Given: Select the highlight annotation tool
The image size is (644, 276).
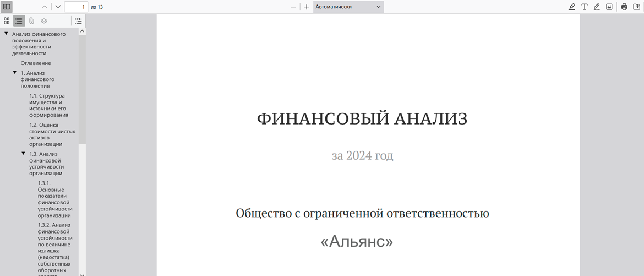Looking at the screenshot, I should coord(571,7).
